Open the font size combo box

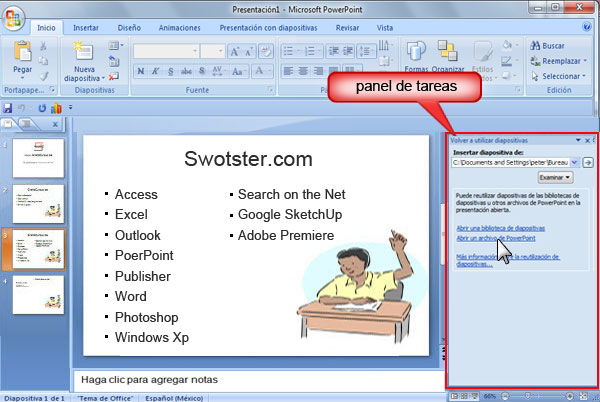pos(212,51)
